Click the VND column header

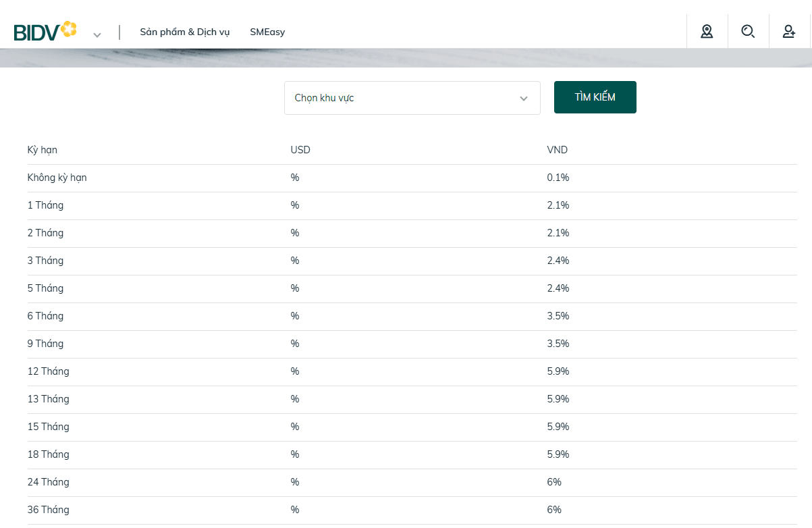(x=558, y=150)
